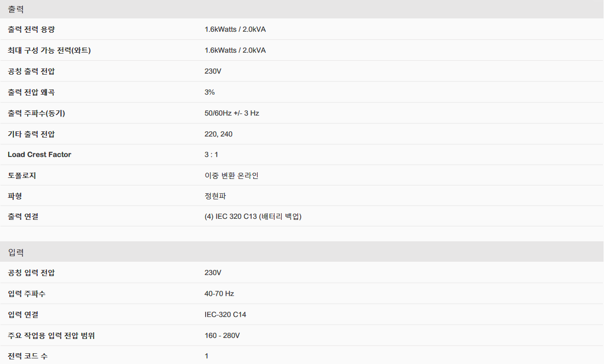
Task: Click the 출력 주파수(동기) label
Action: click(x=36, y=113)
